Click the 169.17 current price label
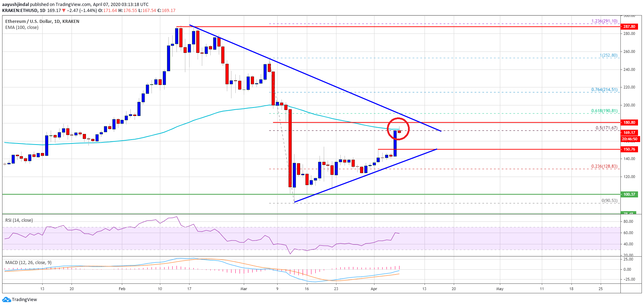Image resolution: width=644 pixels, height=306 pixels. click(629, 133)
